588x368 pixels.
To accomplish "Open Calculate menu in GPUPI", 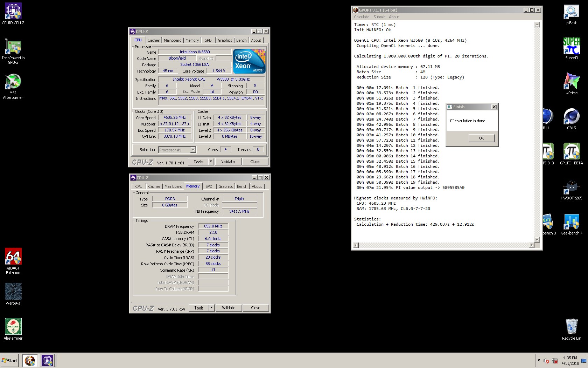I will 362,17.
